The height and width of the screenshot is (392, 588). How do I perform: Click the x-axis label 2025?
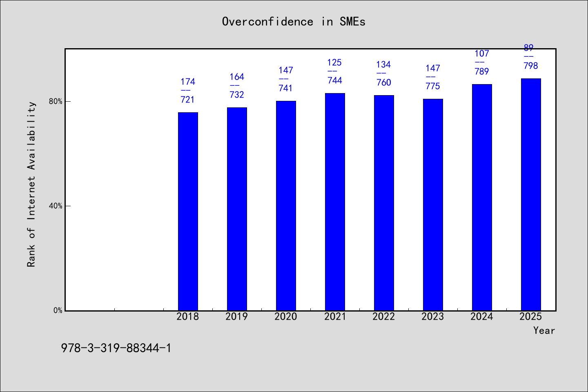pyautogui.click(x=531, y=316)
